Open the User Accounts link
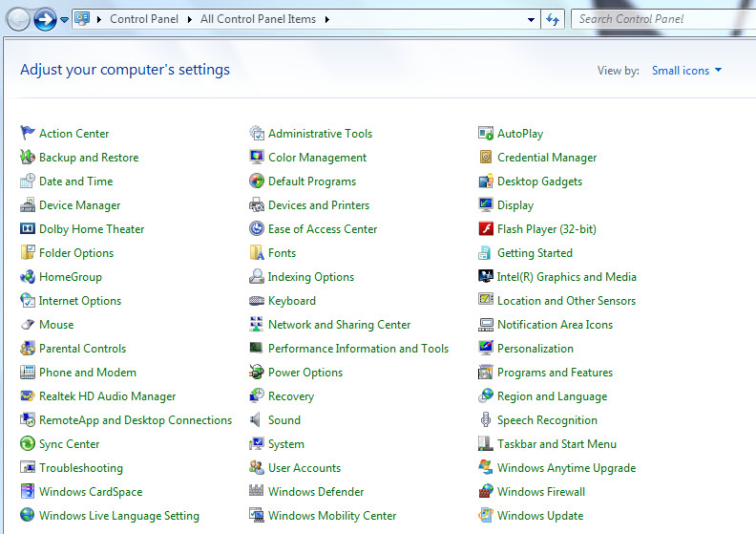Screen dimensions: 756x534 click(304, 468)
